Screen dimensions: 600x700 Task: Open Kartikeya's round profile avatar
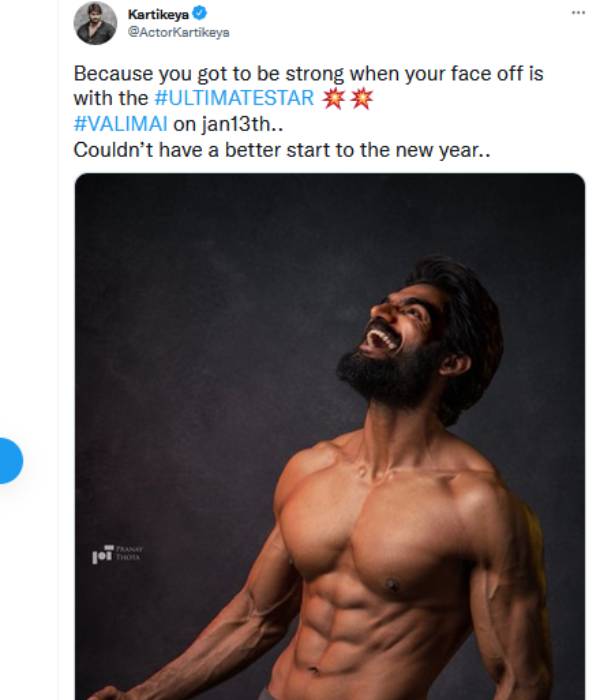coord(95,23)
